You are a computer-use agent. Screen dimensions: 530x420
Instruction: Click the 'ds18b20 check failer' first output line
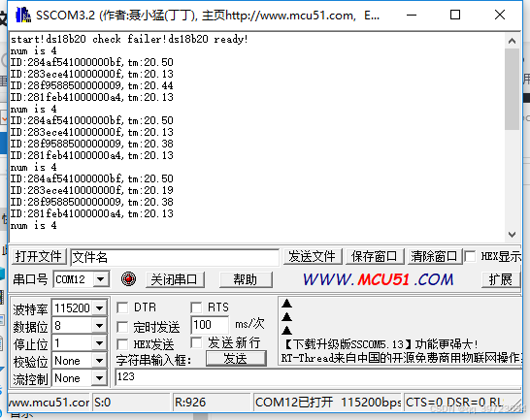129,39
